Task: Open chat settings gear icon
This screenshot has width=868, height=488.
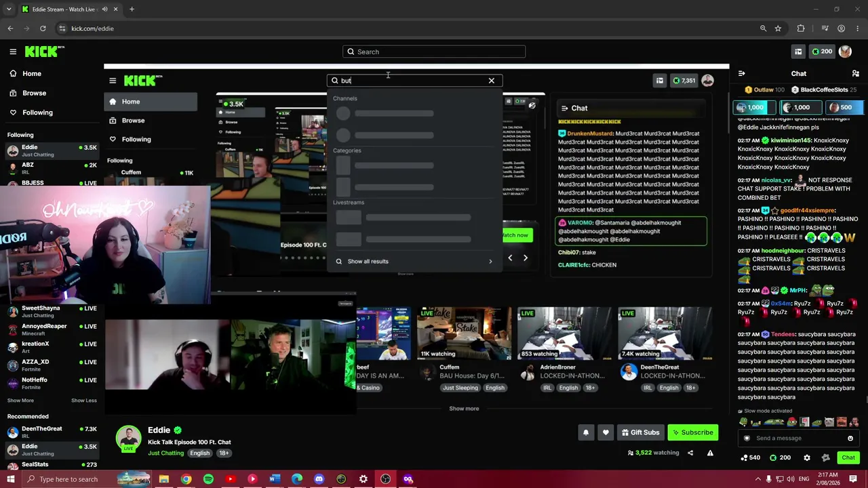Action: point(807,457)
